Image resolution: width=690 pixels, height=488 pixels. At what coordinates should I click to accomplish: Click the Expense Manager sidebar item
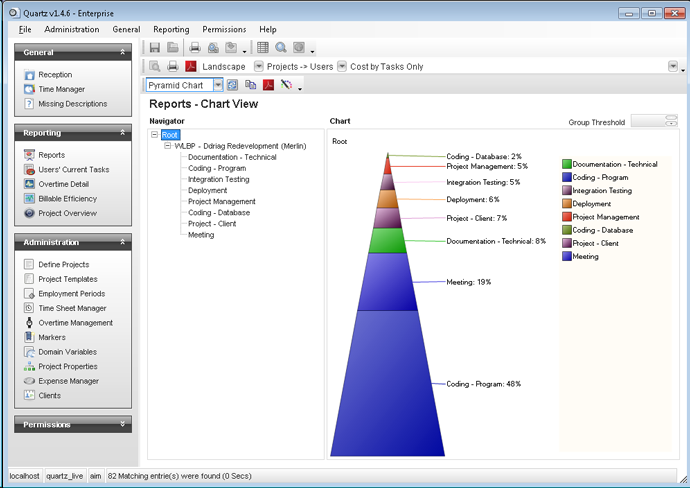coord(68,381)
